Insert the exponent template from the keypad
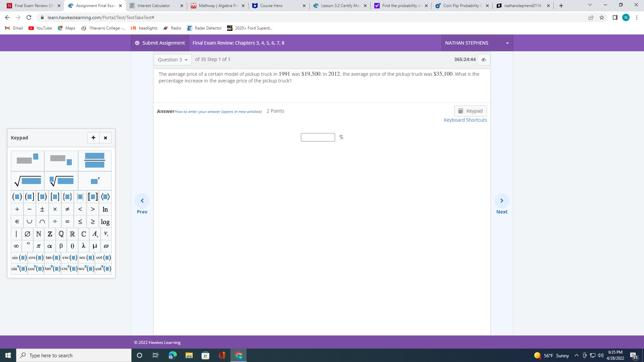The height and width of the screenshot is (362, 644). coord(28,161)
